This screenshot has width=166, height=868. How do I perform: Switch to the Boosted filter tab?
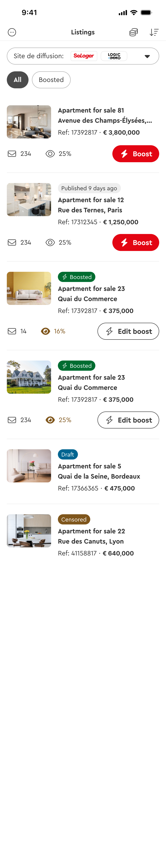pyautogui.click(x=51, y=80)
